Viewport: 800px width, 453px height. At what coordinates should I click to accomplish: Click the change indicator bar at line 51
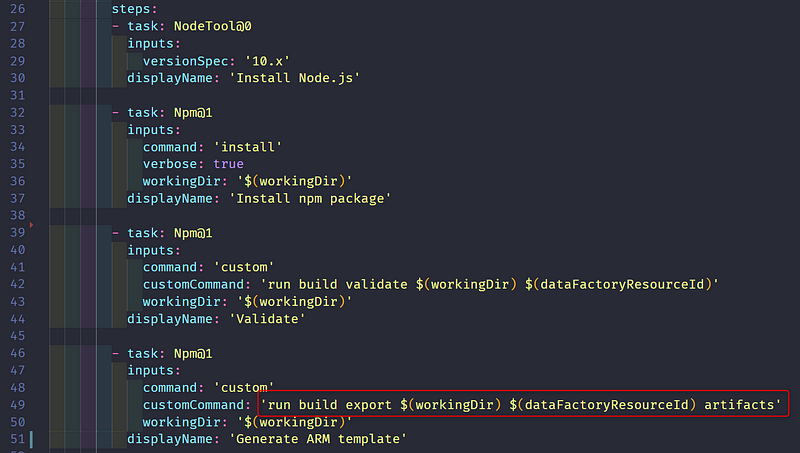click(x=32, y=439)
